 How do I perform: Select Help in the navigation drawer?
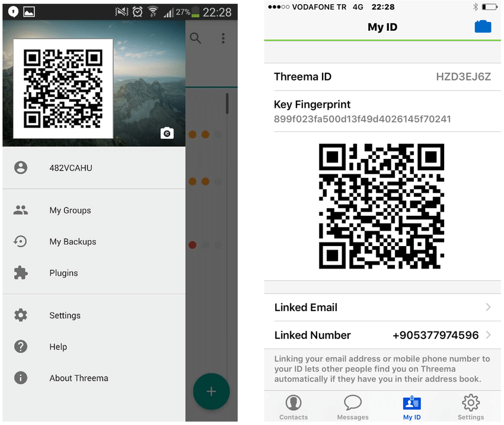pos(58,347)
